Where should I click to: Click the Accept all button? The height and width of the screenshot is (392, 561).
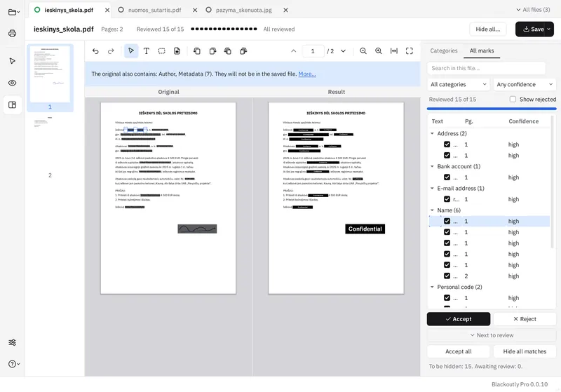pyautogui.click(x=459, y=351)
